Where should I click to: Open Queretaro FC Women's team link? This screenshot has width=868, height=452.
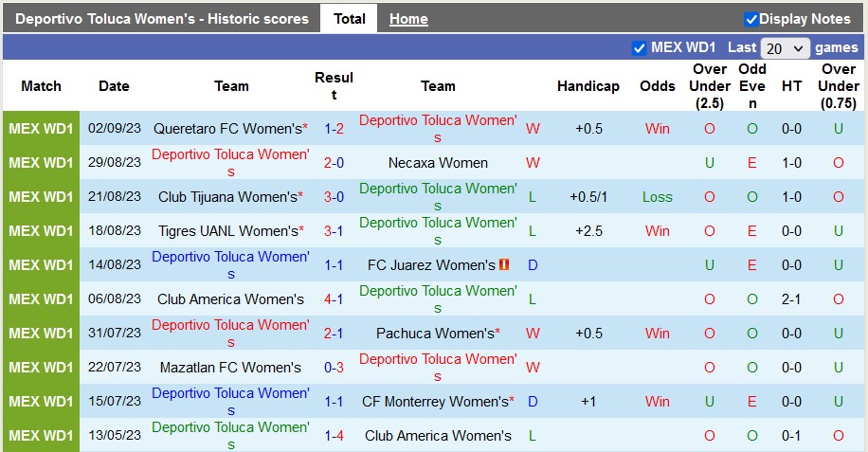coord(227,129)
